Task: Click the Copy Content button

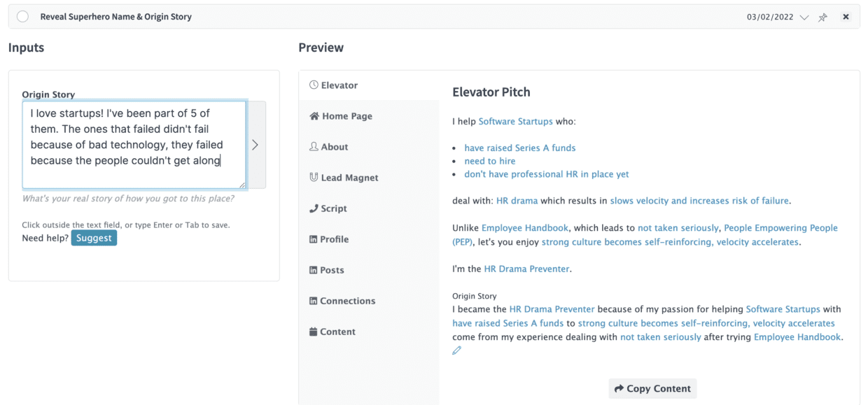Action: point(652,388)
